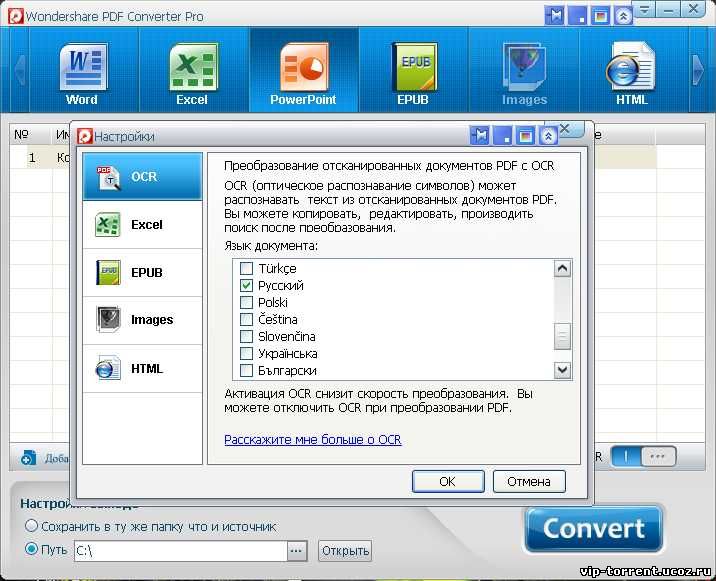Open the Расскажите мне больше о OCR link
The height and width of the screenshot is (581, 716).
pos(313,439)
